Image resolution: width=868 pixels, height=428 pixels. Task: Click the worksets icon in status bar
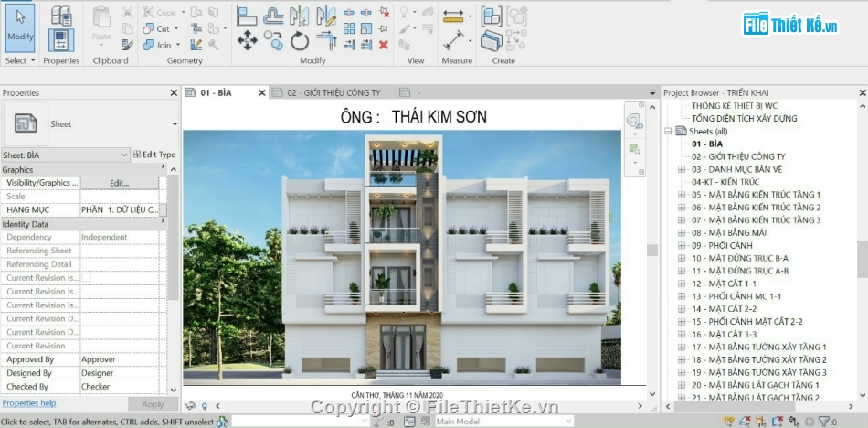tap(222, 422)
